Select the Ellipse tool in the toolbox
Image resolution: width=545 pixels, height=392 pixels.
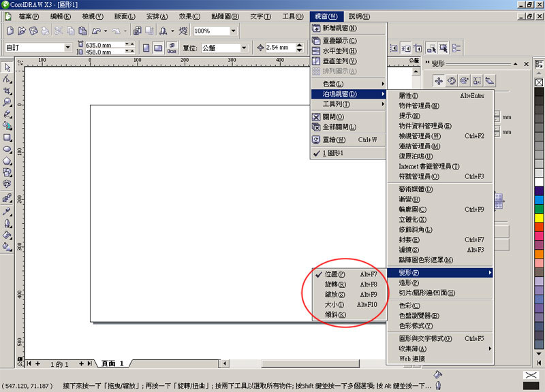tap(7, 150)
